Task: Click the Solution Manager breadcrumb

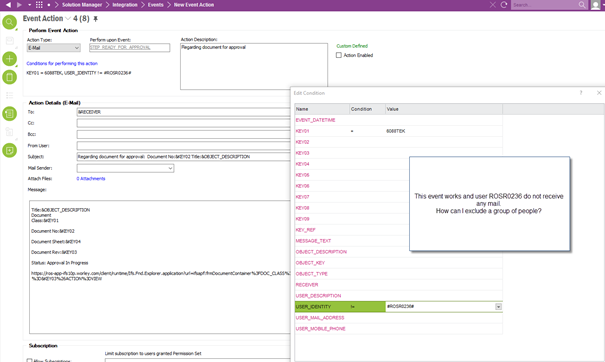Action: pyautogui.click(x=82, y=5)
